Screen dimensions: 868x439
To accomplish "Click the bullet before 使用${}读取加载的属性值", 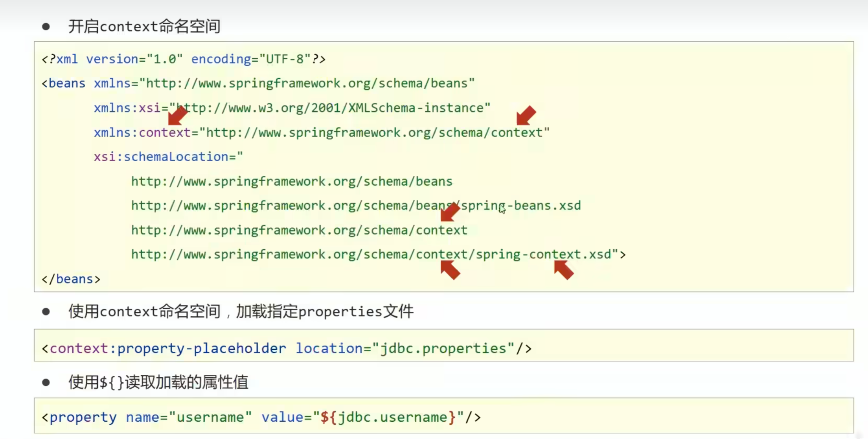I will click(x=46, y=382).
